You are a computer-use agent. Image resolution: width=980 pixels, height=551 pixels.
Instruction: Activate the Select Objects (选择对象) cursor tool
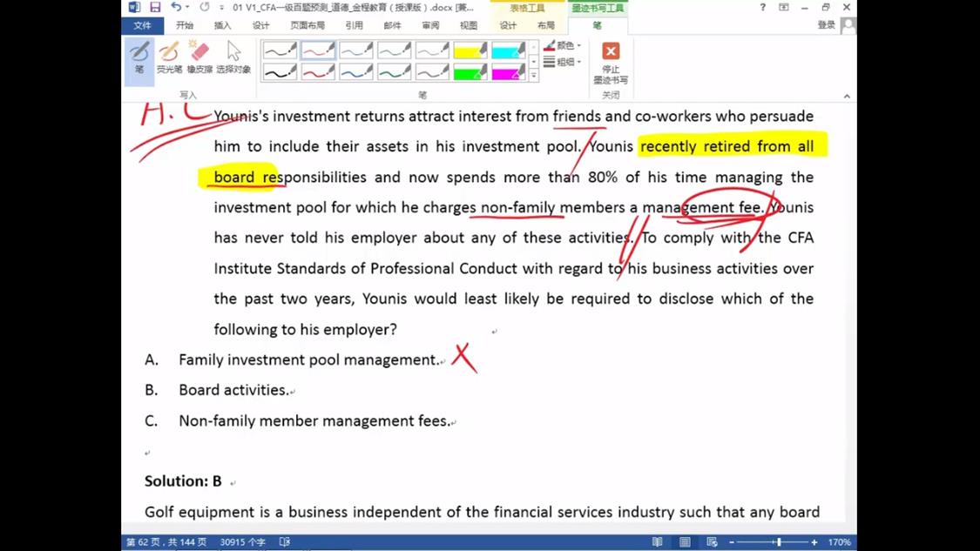[x=233, y=57]
